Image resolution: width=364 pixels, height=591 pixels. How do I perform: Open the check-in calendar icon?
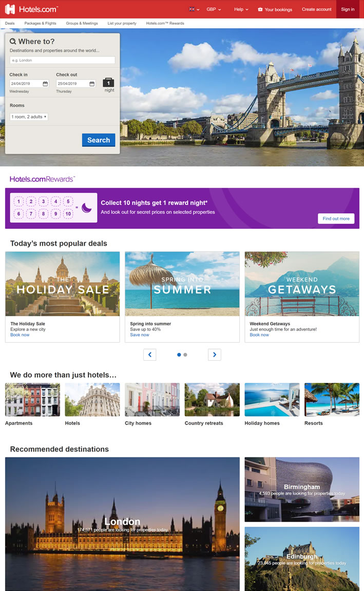(x=45, y=84)
